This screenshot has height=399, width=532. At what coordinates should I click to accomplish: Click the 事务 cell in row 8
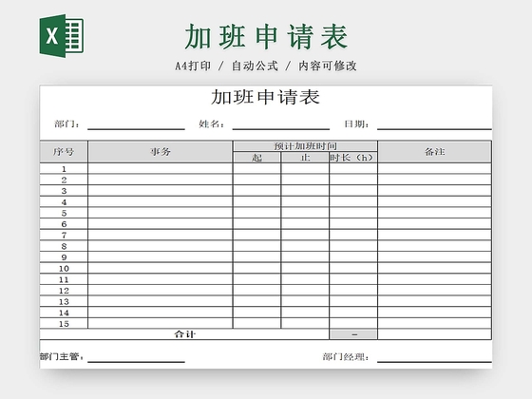[161, 246]
